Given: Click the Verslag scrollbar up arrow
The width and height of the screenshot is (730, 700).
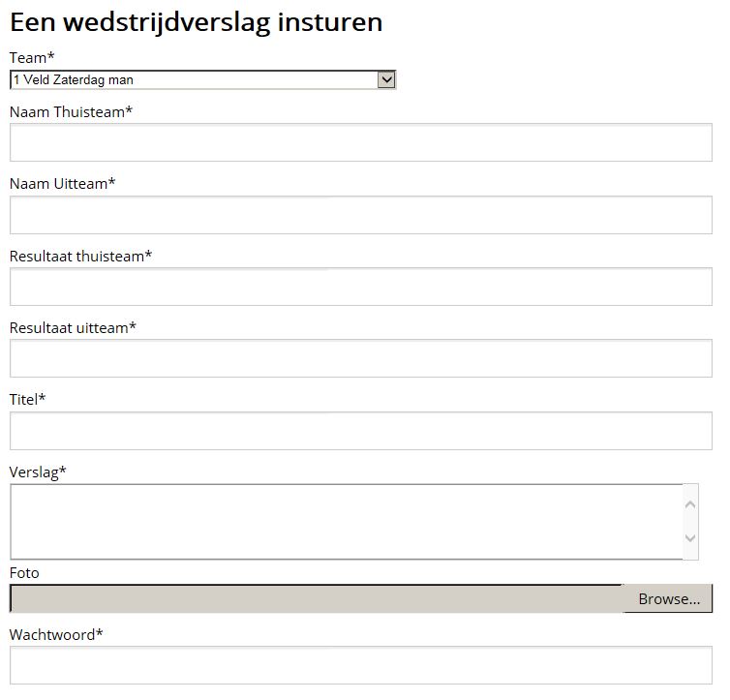Looking at the screenshot, I should pos(690,504).
